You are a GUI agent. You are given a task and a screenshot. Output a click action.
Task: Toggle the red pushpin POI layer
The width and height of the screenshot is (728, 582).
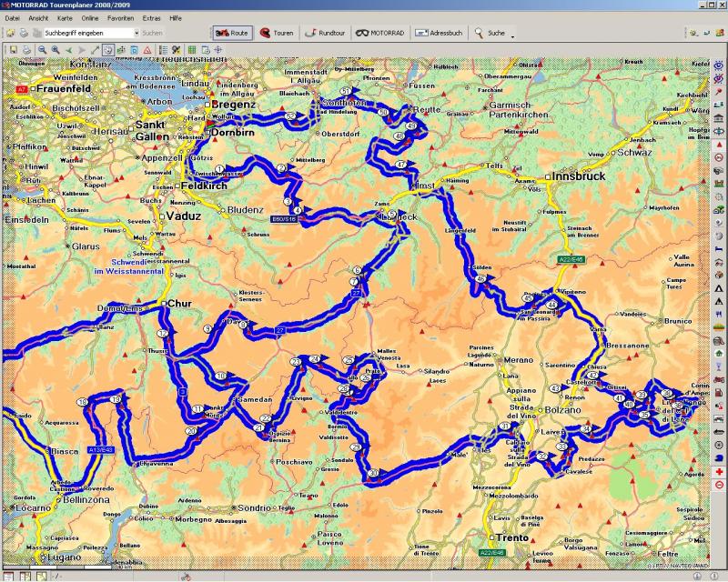(x=719, y=92)
